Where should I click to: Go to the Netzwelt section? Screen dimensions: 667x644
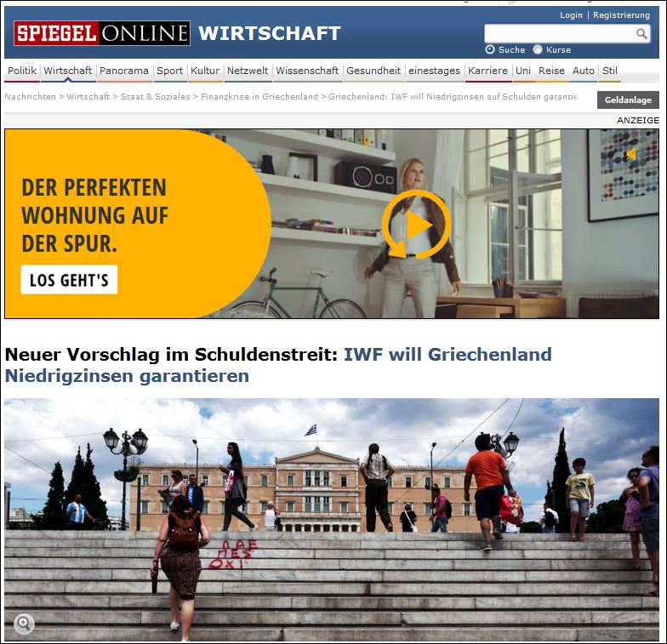[x=248, y=71]
